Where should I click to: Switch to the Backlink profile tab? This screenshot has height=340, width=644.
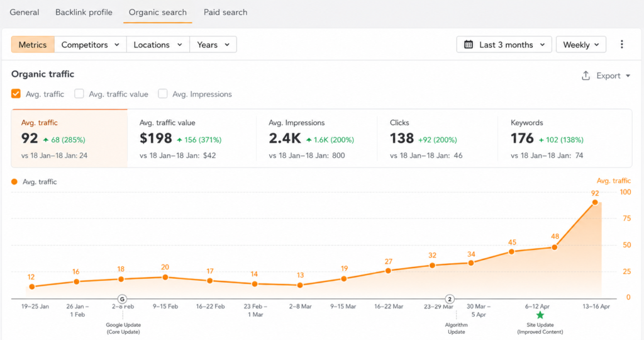tap(84, 13)
